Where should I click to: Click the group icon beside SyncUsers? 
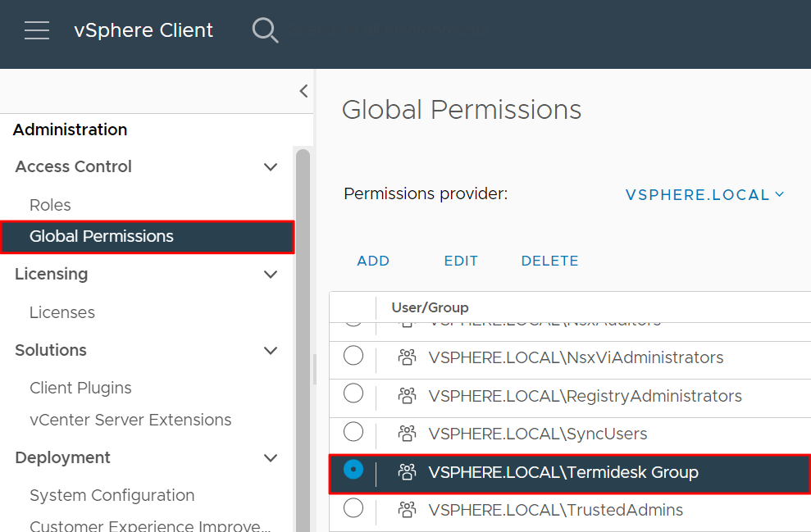[x=407, y=434]
